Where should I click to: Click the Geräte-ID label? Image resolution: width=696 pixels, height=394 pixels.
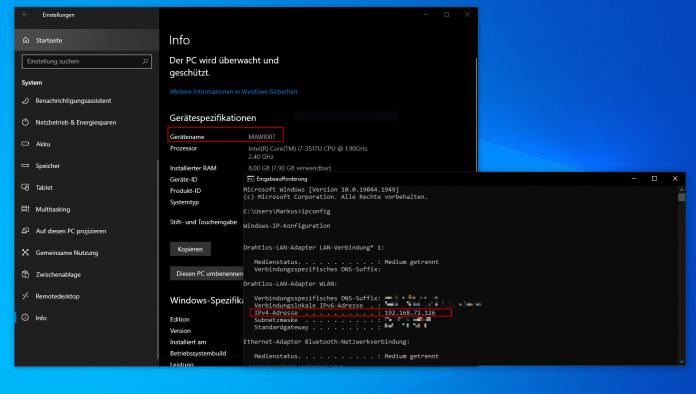(x=183, y=179)
